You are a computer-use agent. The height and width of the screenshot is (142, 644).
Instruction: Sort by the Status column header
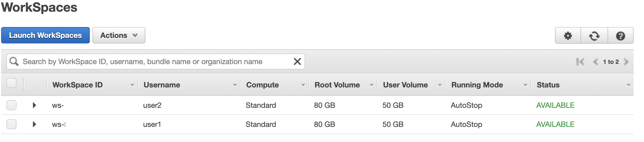click(x=548, y=85)
